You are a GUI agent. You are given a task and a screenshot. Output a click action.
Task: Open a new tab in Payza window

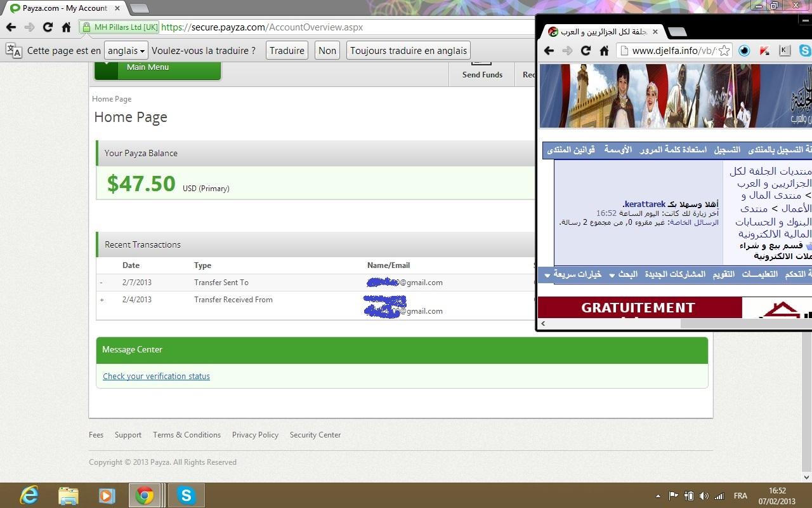(139, 8)
